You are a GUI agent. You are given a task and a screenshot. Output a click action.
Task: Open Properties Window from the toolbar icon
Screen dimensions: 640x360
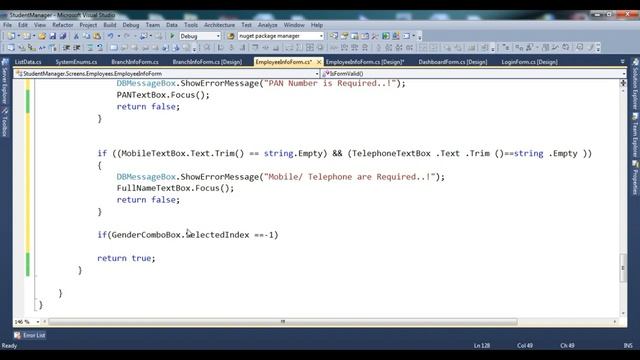(x=344, y=36)
